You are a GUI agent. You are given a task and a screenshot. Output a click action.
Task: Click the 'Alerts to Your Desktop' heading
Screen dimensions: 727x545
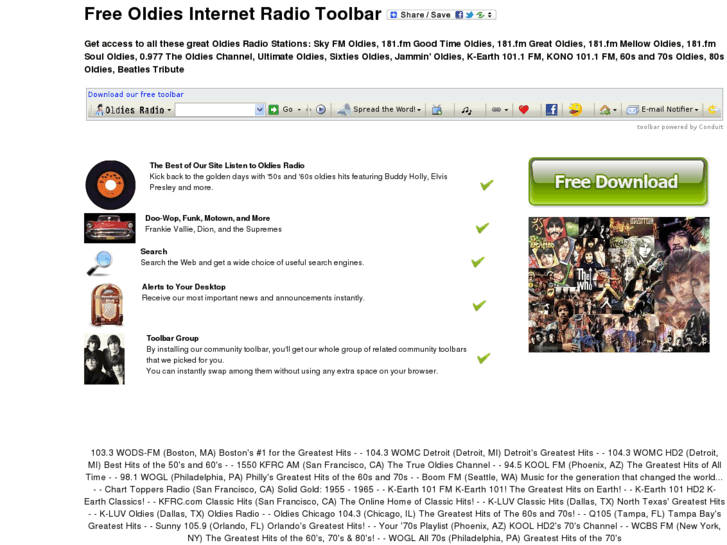coord(184,287)
